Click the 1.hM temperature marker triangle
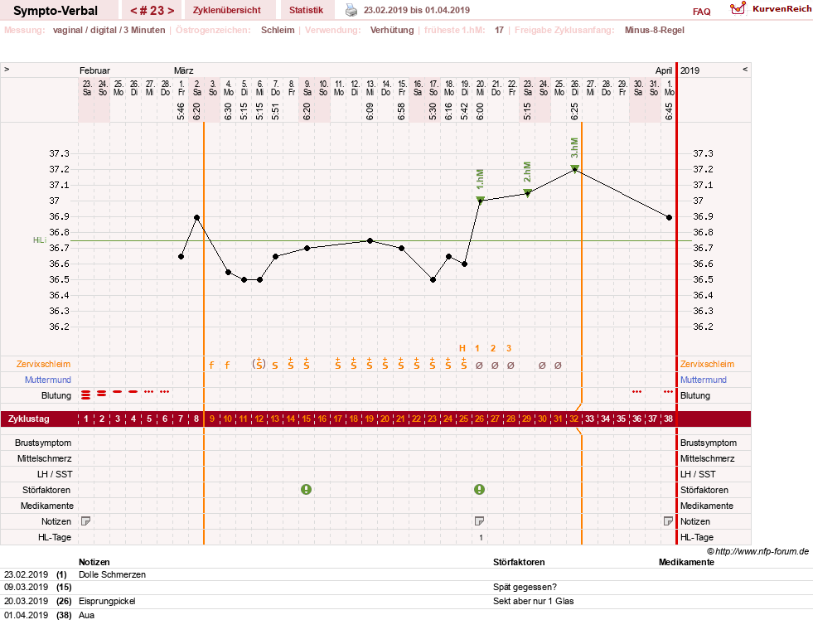The height and width of the screenshot is (644, 813). [480, 200]
